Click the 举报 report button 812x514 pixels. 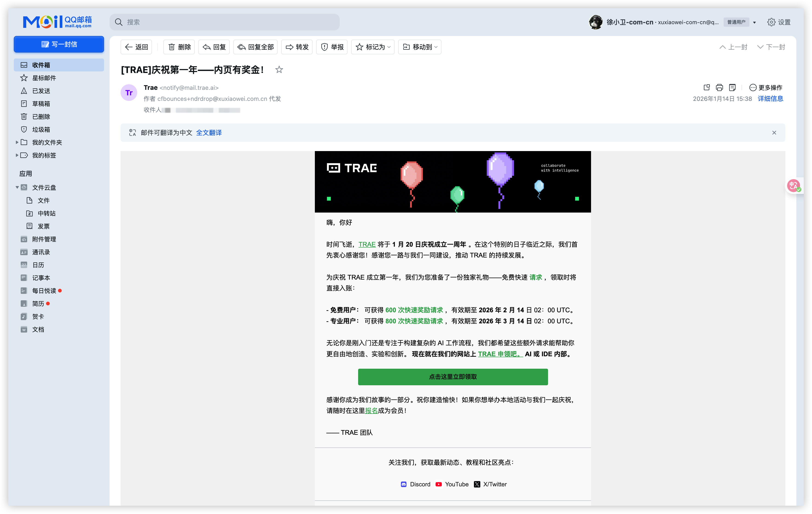pyautogui.click(x=332, y=47)
